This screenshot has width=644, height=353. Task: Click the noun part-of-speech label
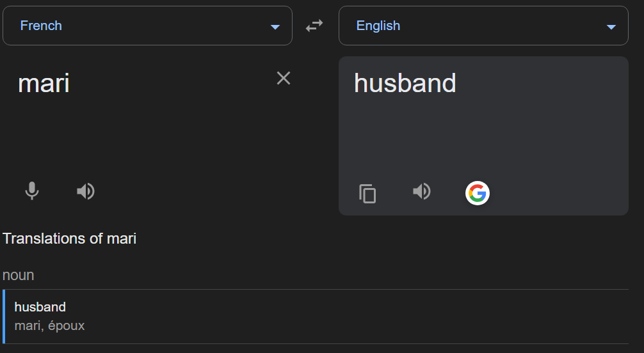(x=18, y=275)
